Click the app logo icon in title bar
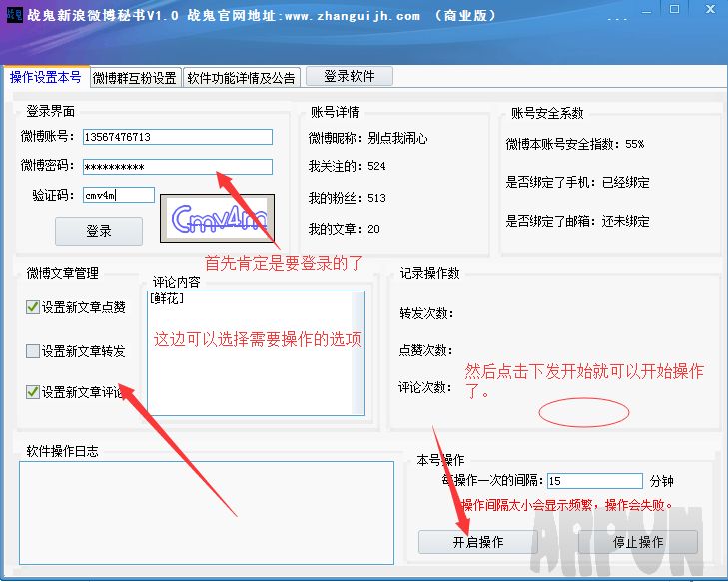Image resolution: width=728 pixels, height=582 pixels. (14, 15)
